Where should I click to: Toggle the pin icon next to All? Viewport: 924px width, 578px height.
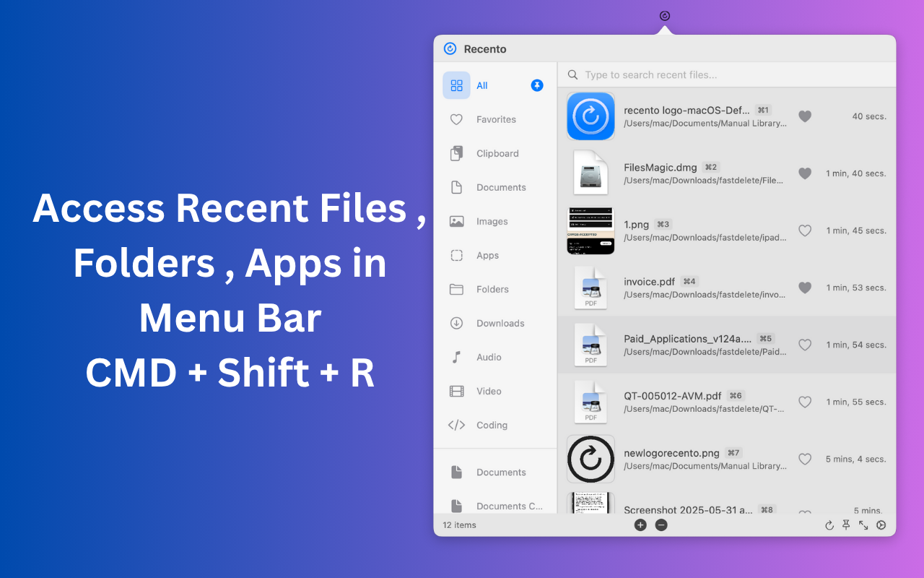tap(537, 85)
